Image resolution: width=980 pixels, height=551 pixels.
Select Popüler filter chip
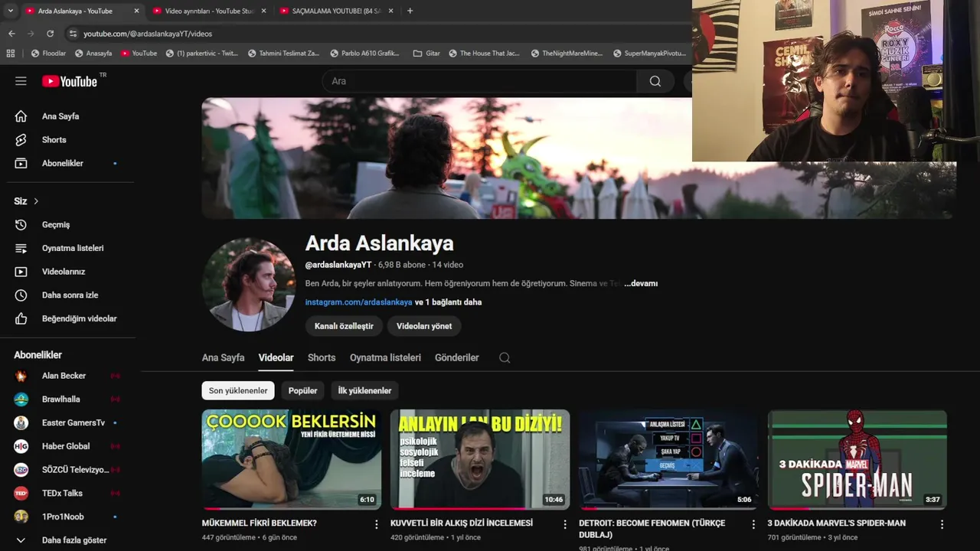click(302, 390)
